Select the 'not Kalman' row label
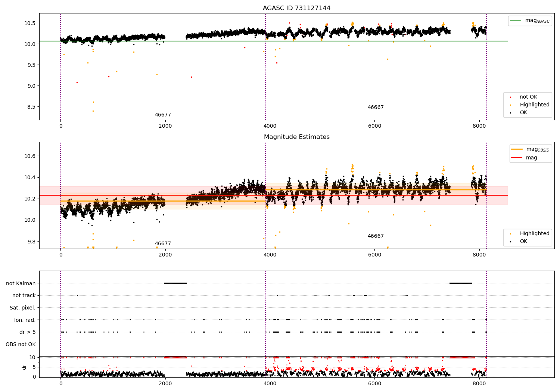Viewport: 560px width, 392px height. (x=21, y=283)
